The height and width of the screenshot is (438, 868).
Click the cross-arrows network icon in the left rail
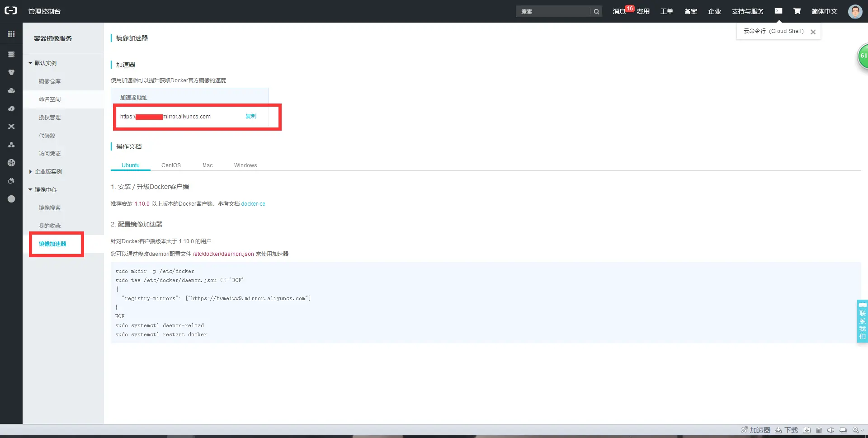[11, 127]
